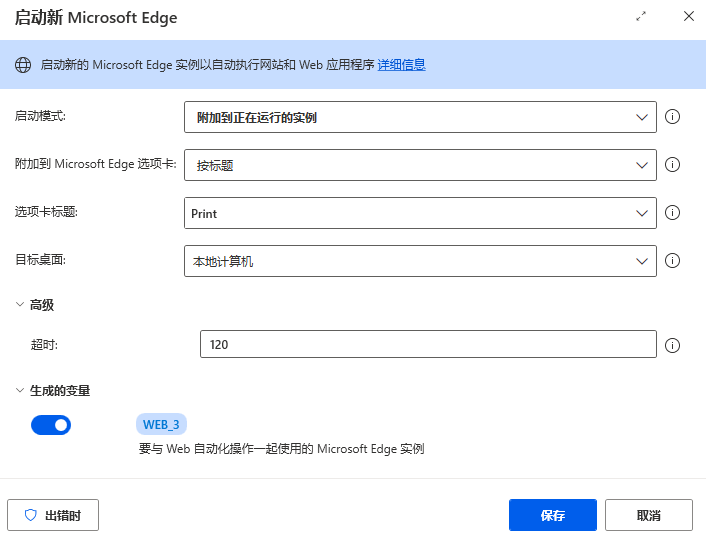This screenshot has width=706, height=540.
Task: Click the info icon beside 启动模式
Action: (672, 117)
